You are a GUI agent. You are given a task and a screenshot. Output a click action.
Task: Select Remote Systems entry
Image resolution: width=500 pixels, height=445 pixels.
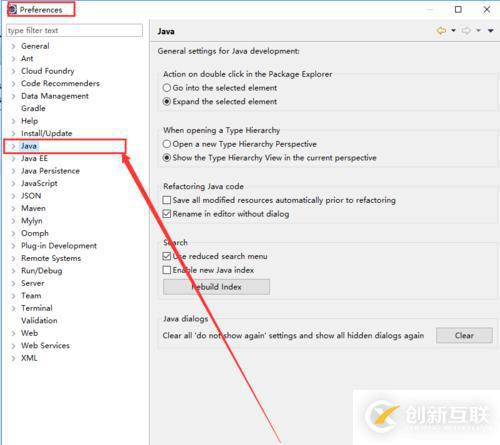coord(51,258)
